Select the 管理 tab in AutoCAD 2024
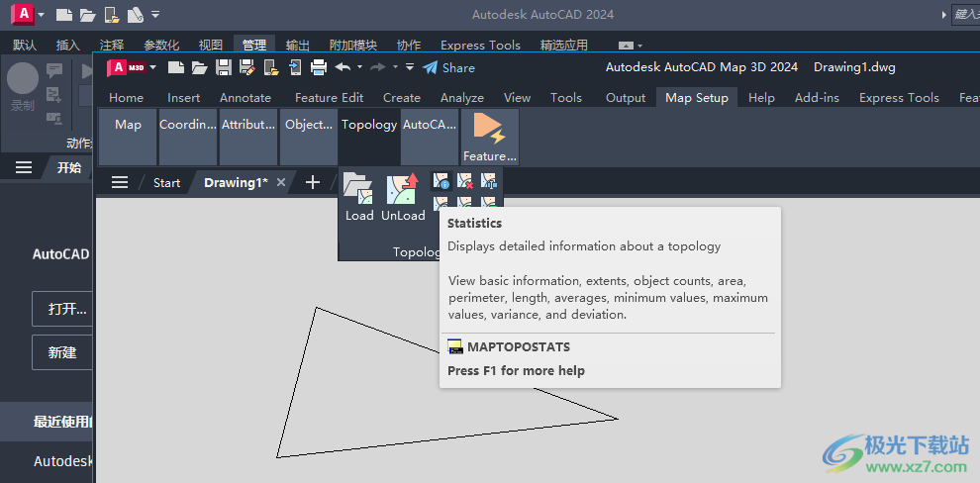 coord(254,45)
